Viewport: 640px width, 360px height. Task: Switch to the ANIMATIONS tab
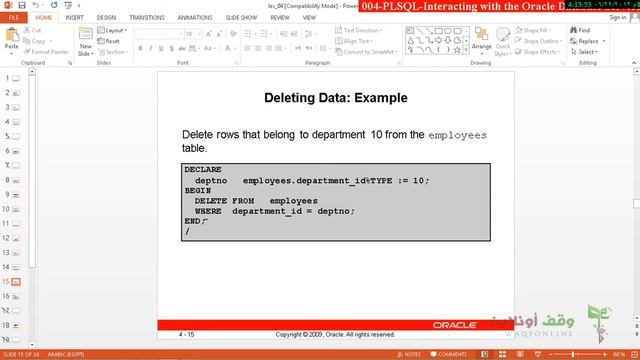(195, 18)
